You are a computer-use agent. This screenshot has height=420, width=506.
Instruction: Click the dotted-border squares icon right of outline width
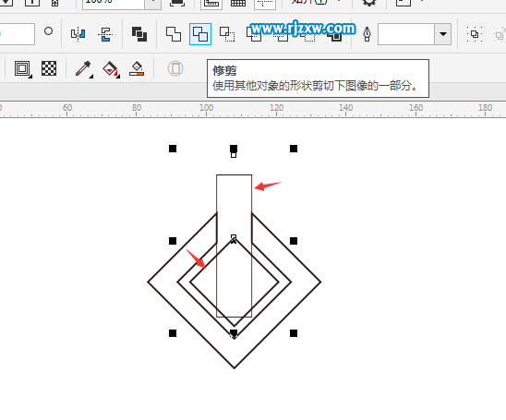click(x=475, y=34)
